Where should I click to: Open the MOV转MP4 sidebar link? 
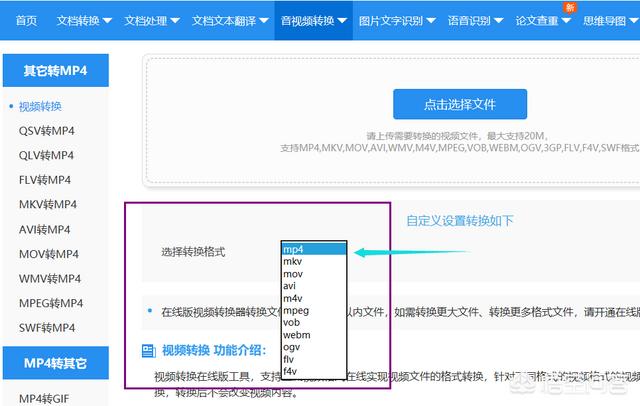48,253
